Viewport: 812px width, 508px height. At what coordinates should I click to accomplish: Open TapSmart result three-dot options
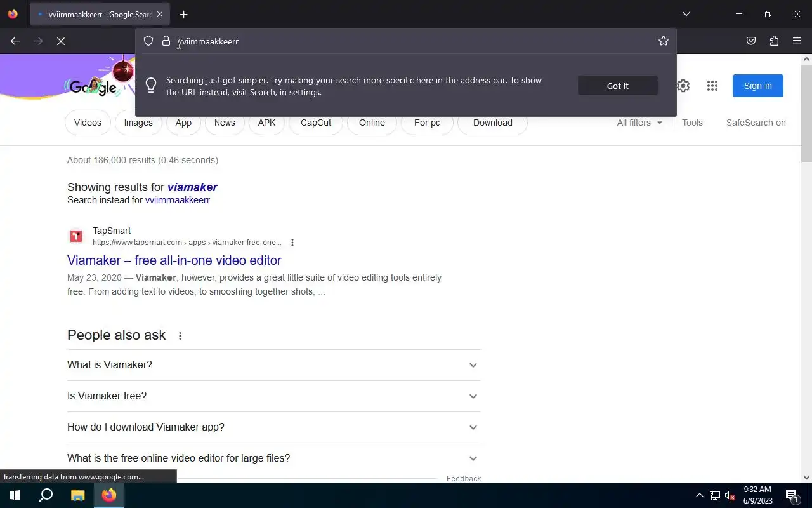(x=292, y=243)
